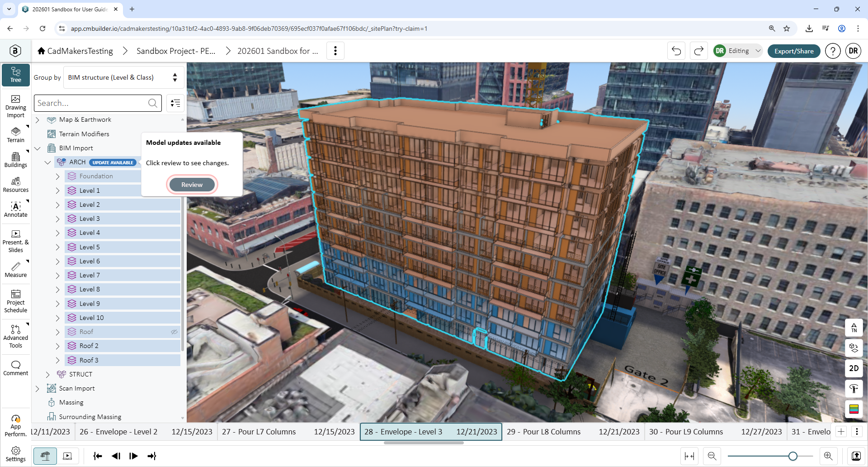Viewport: 868px width, 467px height.
Task: Open the project three-dot options menu
Action: pos(335,51)
